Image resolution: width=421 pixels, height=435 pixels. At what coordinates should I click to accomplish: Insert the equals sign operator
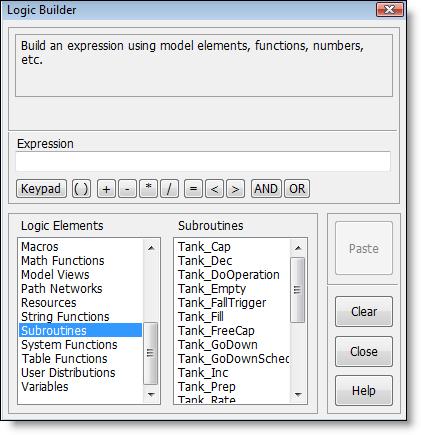pos(193,189)
